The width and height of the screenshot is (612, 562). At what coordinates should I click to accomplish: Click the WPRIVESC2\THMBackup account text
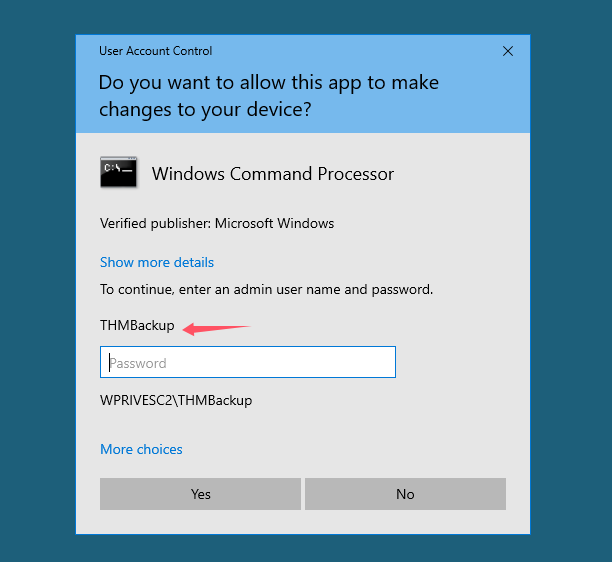(176, 400)
